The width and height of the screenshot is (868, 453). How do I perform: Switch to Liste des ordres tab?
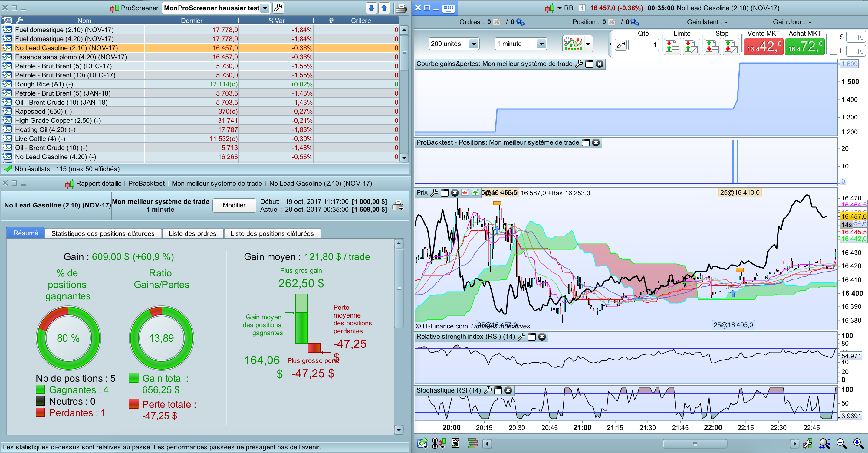click(192, 233)
